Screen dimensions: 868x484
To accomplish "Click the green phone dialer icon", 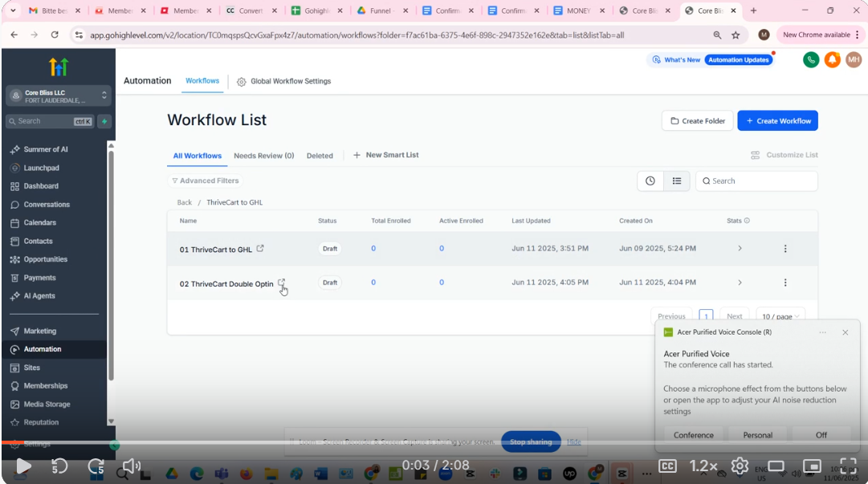I will 811,59.
